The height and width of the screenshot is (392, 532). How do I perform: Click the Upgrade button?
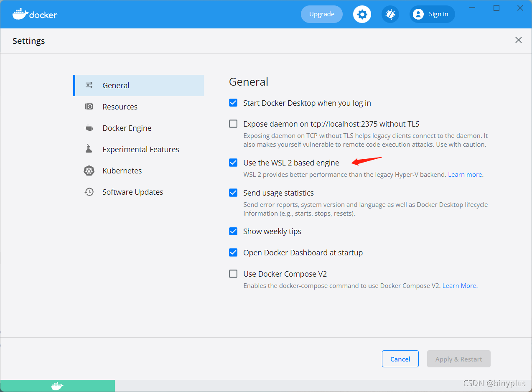pyautogui.click(x=322, y=14)
